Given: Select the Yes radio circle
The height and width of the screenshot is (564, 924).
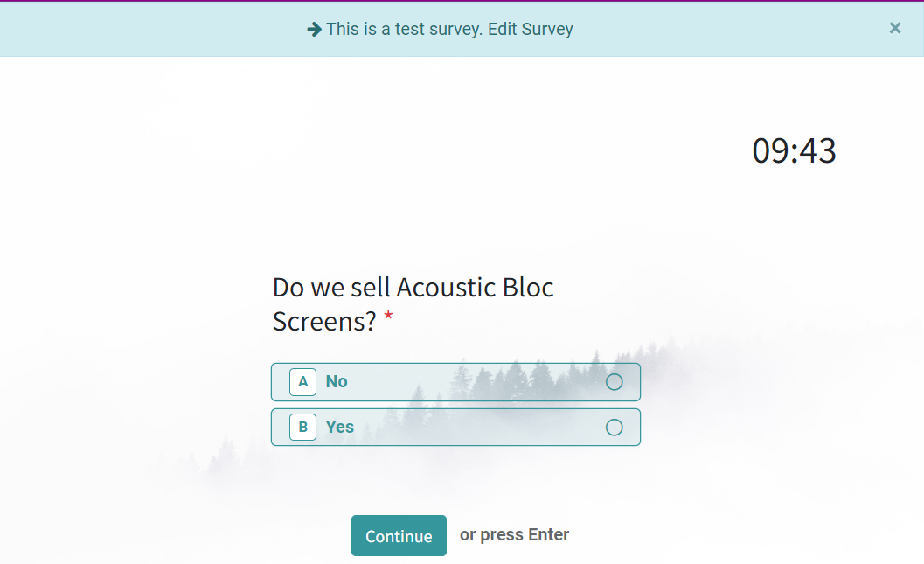Looking at the screenshot, I should click(614, 428).
